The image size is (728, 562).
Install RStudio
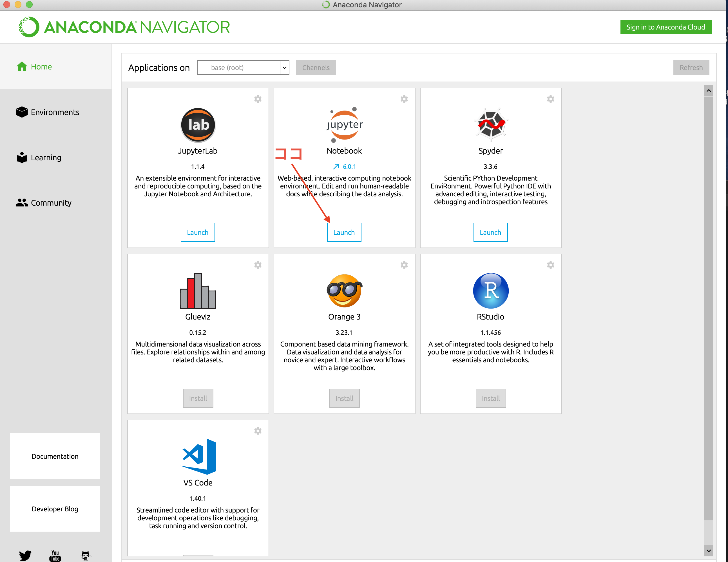(x=490, y=398)
